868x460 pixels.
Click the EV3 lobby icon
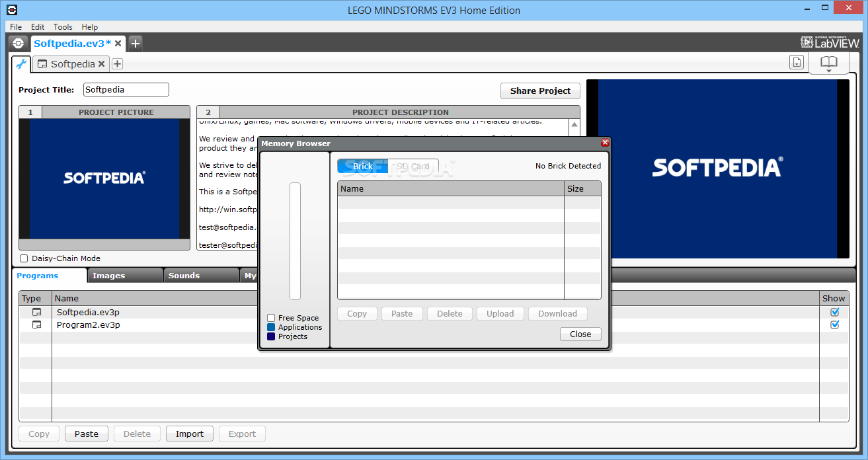tap(18, 43)
